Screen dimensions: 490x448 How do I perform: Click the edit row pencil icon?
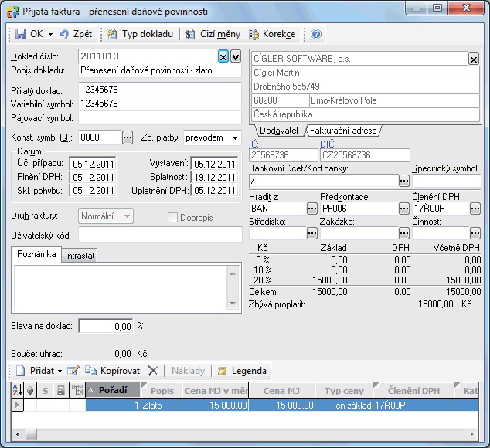coord(73,371)
